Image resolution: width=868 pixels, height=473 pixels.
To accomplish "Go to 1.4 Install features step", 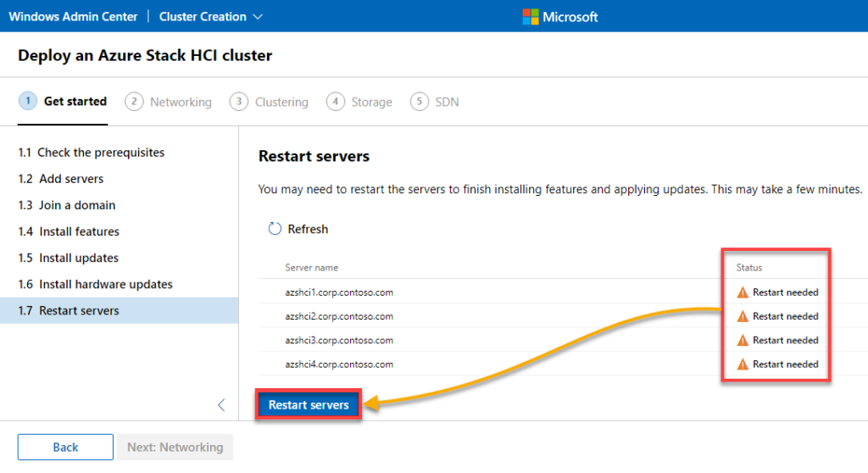I will coord(69,231).
